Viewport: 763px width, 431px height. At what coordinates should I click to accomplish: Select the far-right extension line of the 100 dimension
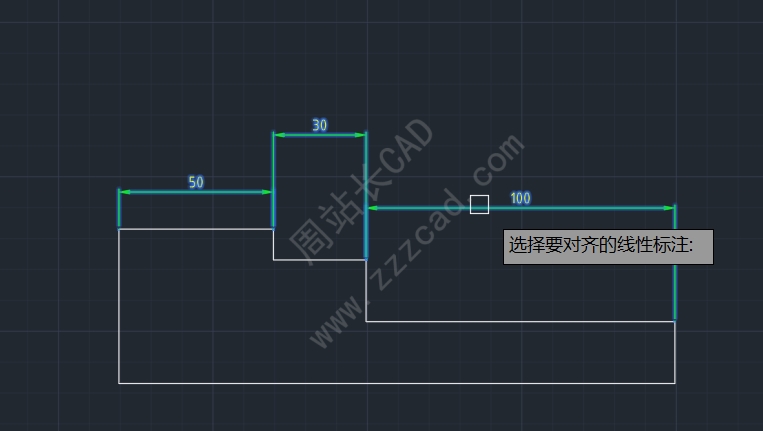675,263
